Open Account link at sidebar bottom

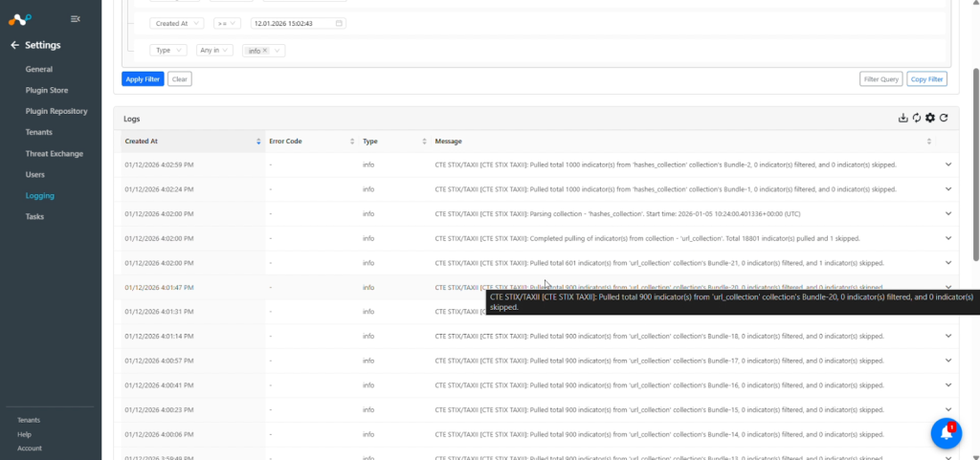30,449
